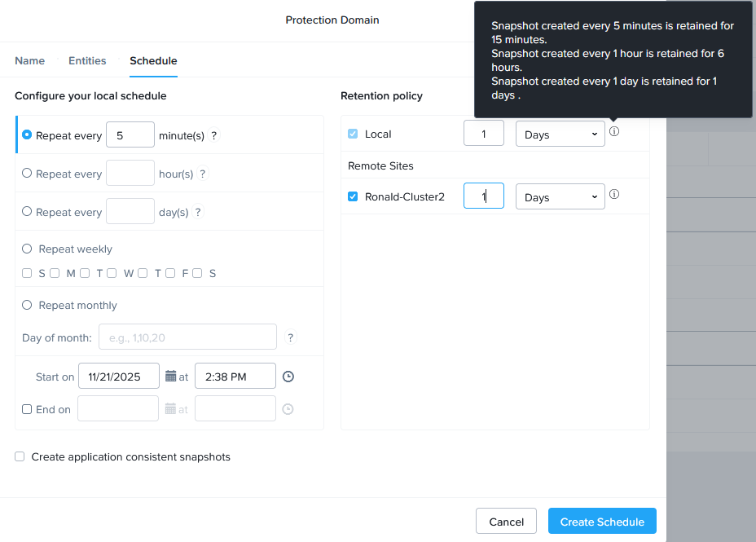Click the Cancel button
Image resolution: width=756 pixels, height=542 pixels.
click(x=506, y=522)
